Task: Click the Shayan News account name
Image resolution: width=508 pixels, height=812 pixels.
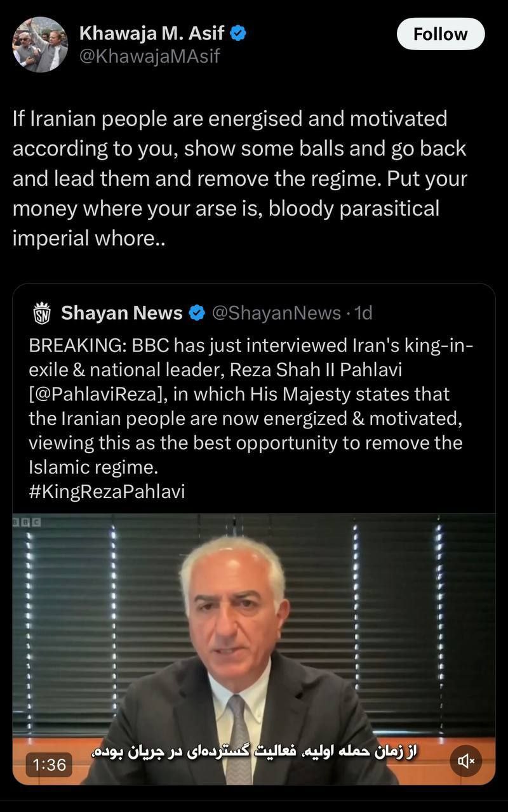Action: (121, 313)
